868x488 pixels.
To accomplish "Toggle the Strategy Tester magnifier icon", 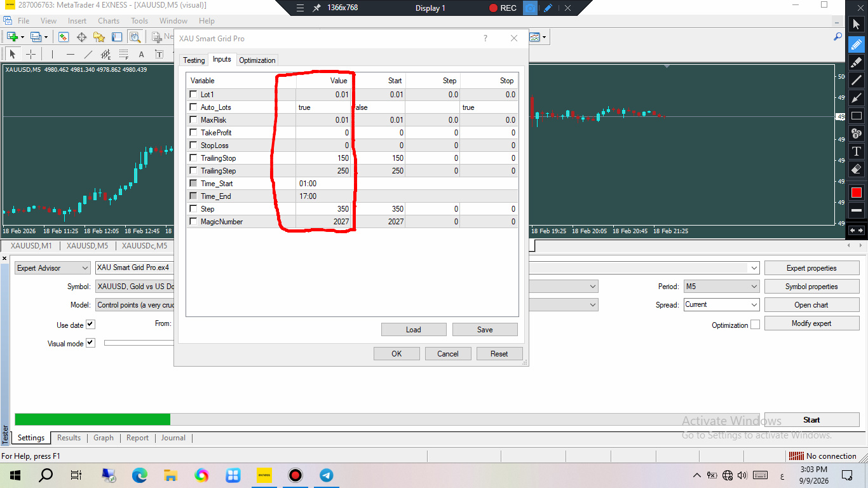I will (135, 37).
